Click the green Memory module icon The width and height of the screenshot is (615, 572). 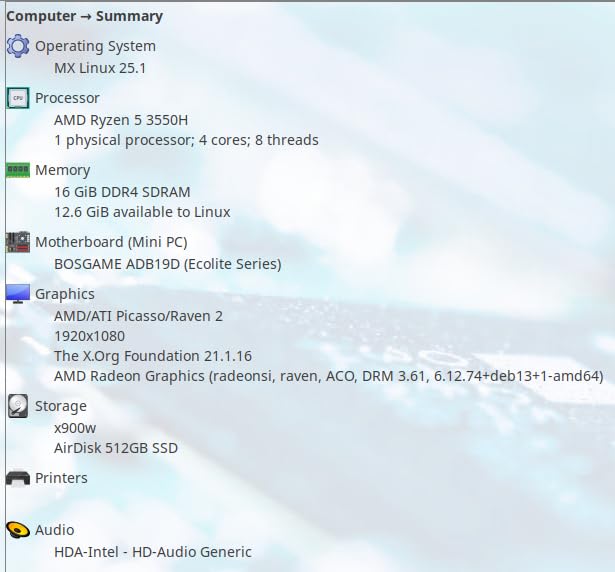[x=17, y=170]
